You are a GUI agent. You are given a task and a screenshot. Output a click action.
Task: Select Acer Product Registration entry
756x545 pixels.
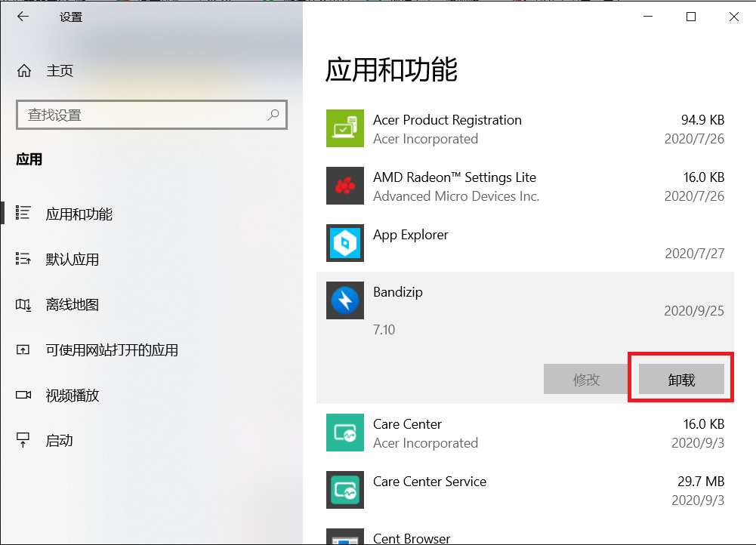pyautogui.click(x=525, y=128)
